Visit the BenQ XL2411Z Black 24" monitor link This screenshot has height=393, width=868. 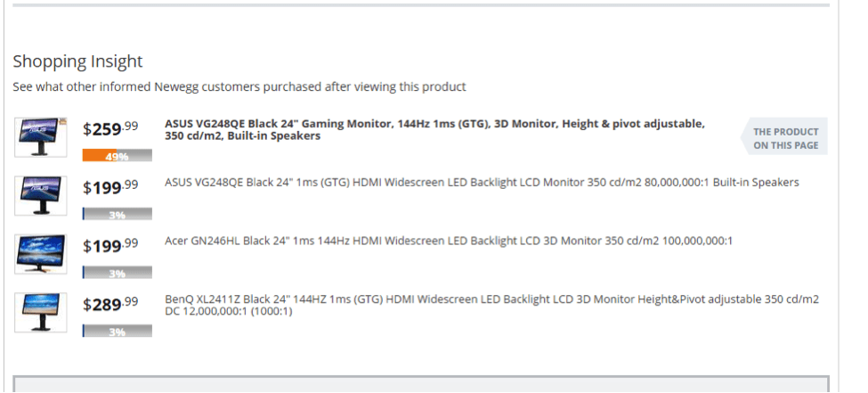pyautogui.click(x=491, y=306)
